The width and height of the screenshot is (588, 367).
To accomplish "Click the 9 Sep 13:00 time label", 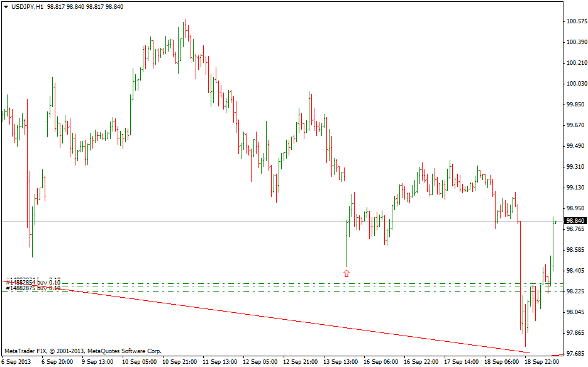I will tap(97, 362).
